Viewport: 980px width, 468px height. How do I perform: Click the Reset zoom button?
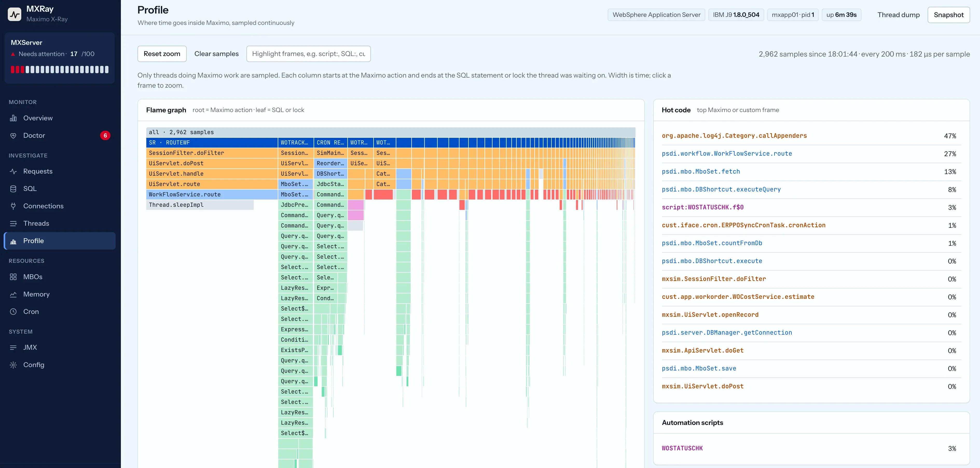(162, 54)
